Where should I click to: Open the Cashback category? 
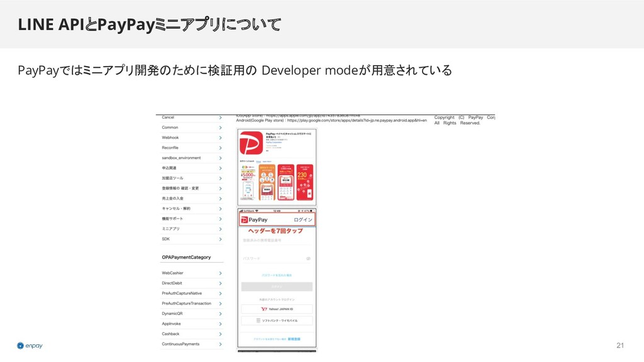192,334
